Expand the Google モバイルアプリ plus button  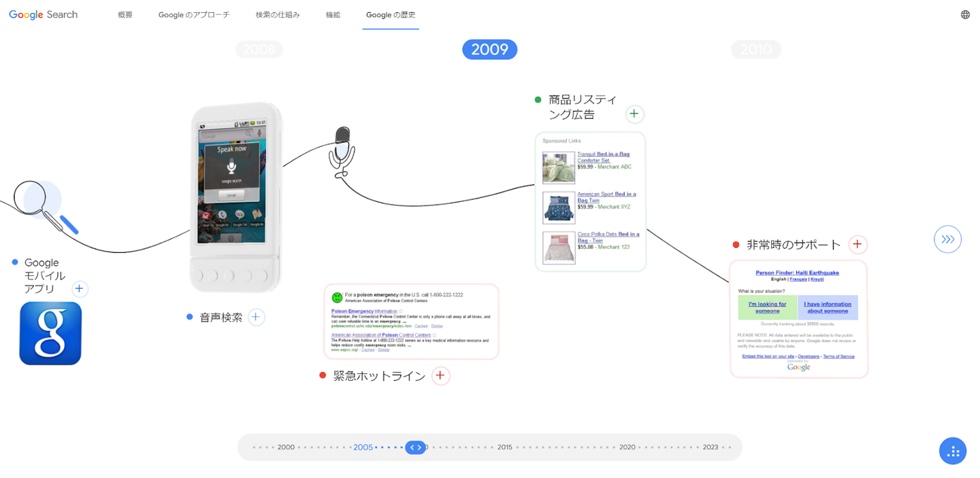point(80,289)
